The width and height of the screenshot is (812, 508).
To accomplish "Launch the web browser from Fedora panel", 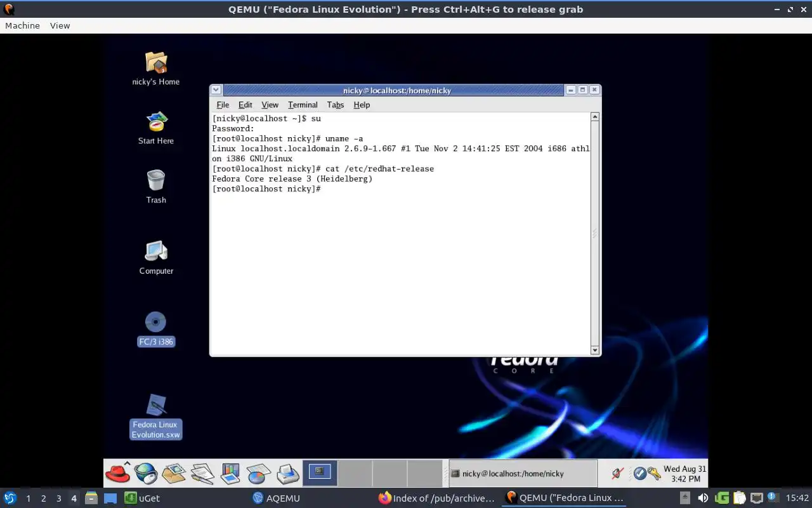I will [x=146, y=473].
